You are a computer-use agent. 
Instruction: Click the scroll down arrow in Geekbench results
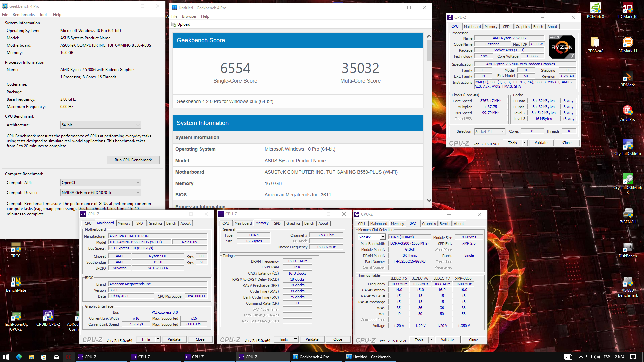click(429, 200)
